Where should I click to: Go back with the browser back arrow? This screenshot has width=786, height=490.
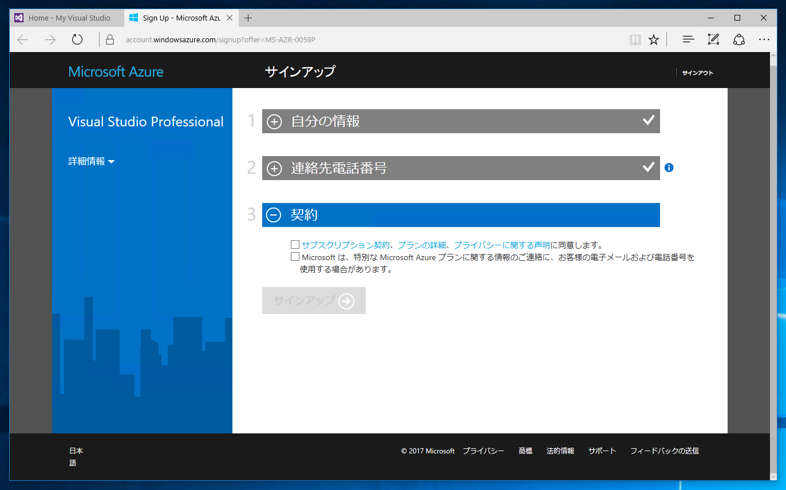coord(23,40)
